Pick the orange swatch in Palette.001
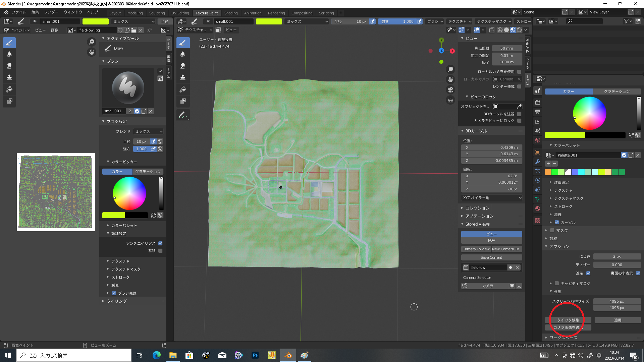Screen dimensions: 644x362 548,172
